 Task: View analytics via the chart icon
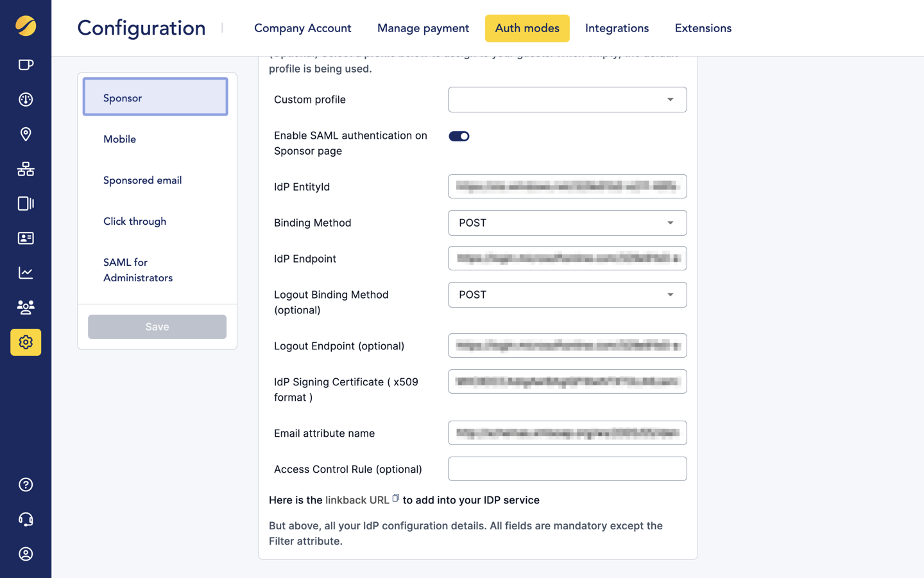26,272
